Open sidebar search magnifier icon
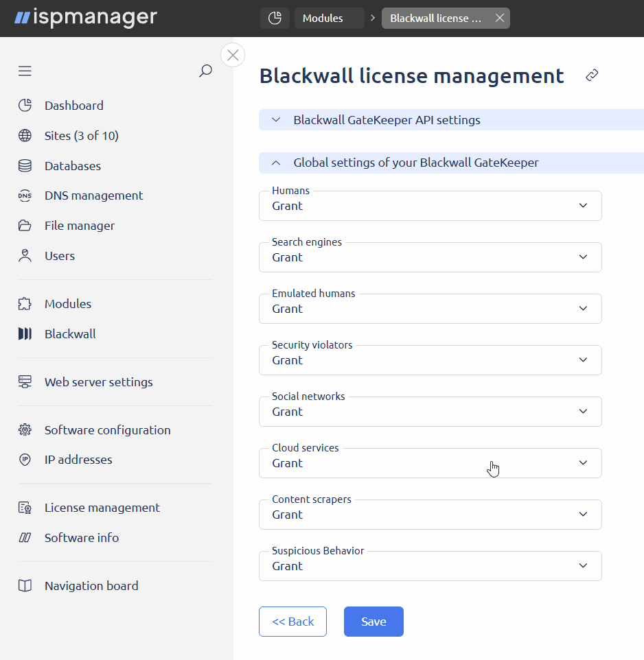The height and width of the screenshot is (660, 644). click(x=205, y=71)
